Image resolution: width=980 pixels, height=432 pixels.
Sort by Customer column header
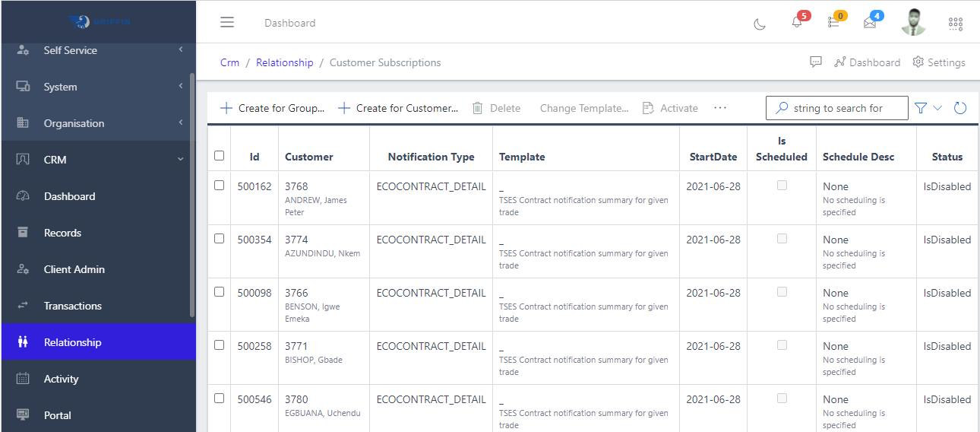pos(309,157)
